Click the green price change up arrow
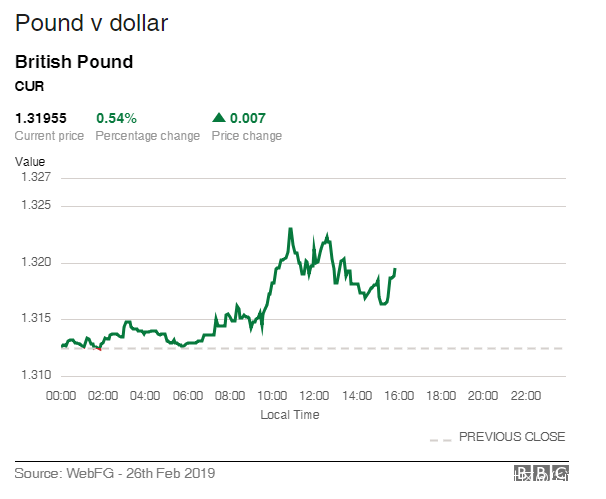 pyautogui.click(x=218, y=119)
